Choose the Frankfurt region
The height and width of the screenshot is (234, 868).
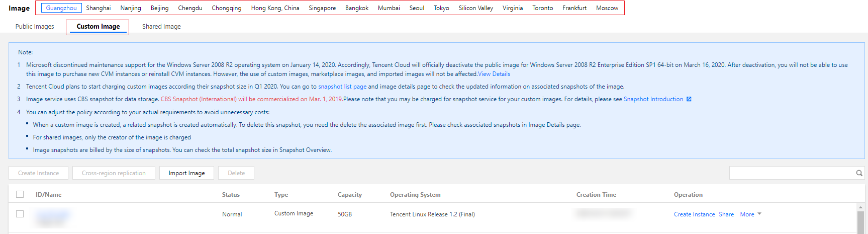tap(574, 8)
